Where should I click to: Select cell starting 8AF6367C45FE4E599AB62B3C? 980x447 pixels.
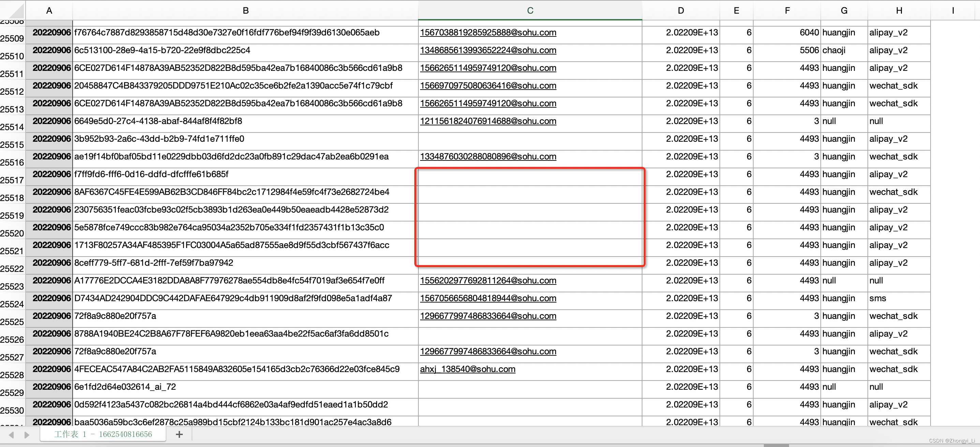[x=246, y=195]
